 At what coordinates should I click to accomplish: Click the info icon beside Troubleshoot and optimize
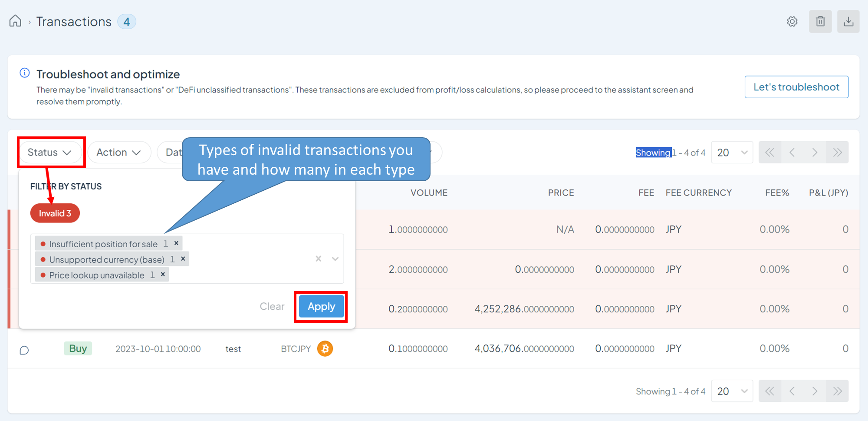tap(24, 73)
